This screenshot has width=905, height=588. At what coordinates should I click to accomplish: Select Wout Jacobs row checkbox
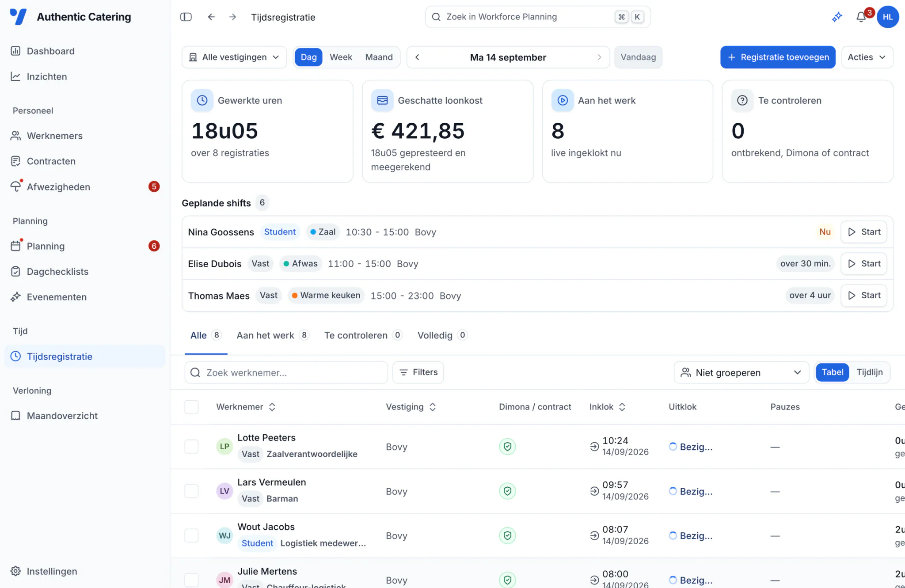(x=191, y=535)
